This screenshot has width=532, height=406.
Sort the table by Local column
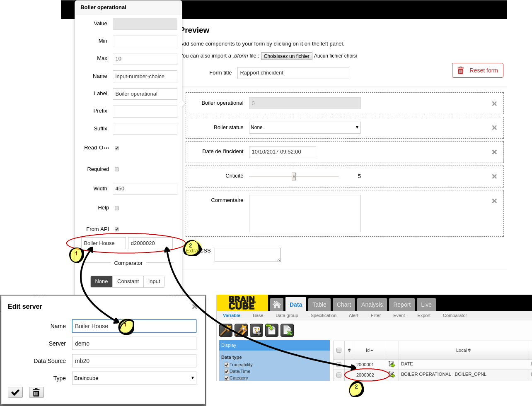click(x=463, y=350)
